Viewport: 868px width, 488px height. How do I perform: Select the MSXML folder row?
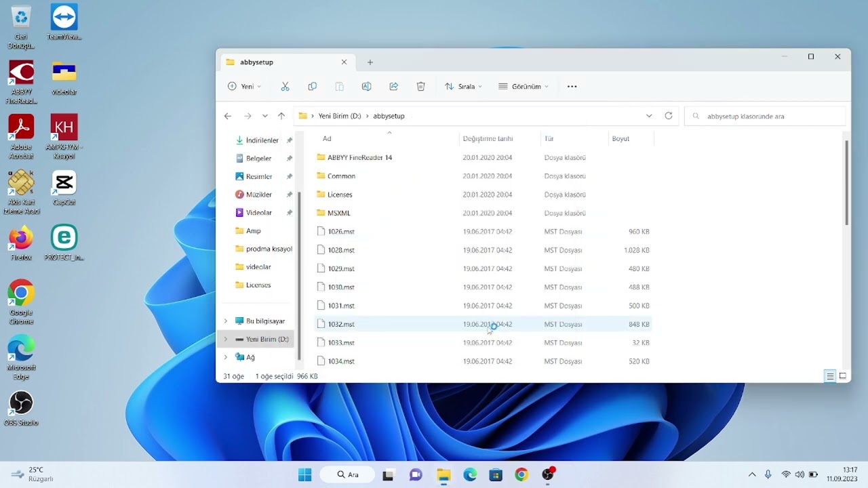(483, 213)
